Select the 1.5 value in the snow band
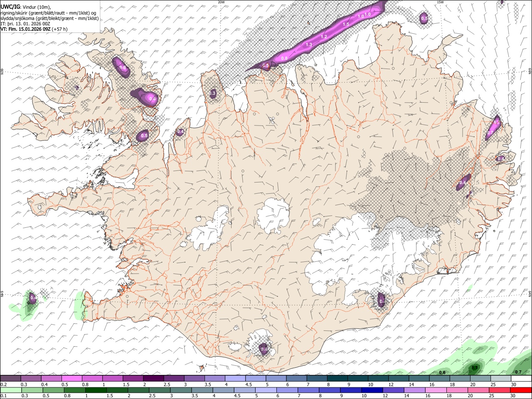The width and height of the screenshot is (532, 399). tap(346, 25)
